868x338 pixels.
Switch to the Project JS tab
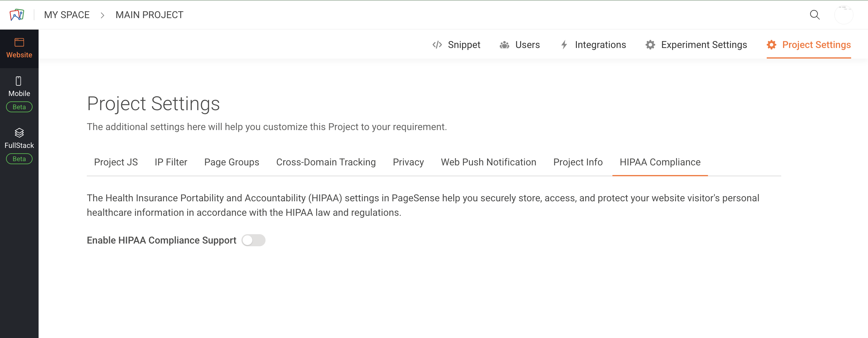point(115,162)
